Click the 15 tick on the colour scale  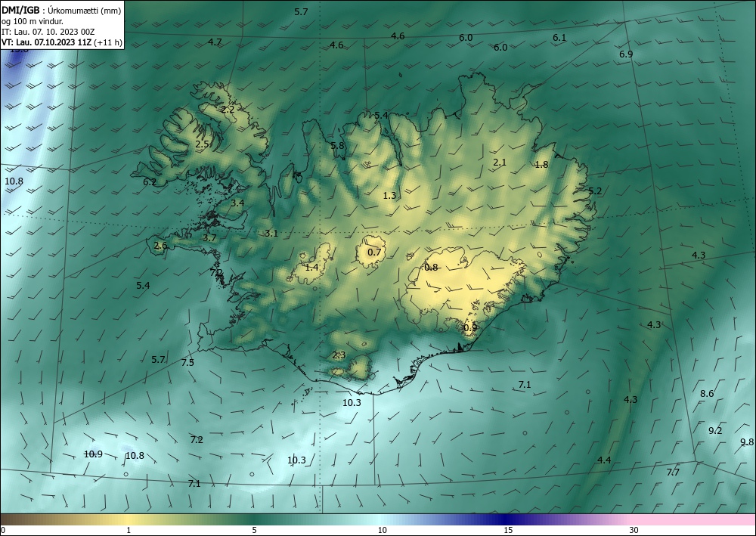coord(508,530)
